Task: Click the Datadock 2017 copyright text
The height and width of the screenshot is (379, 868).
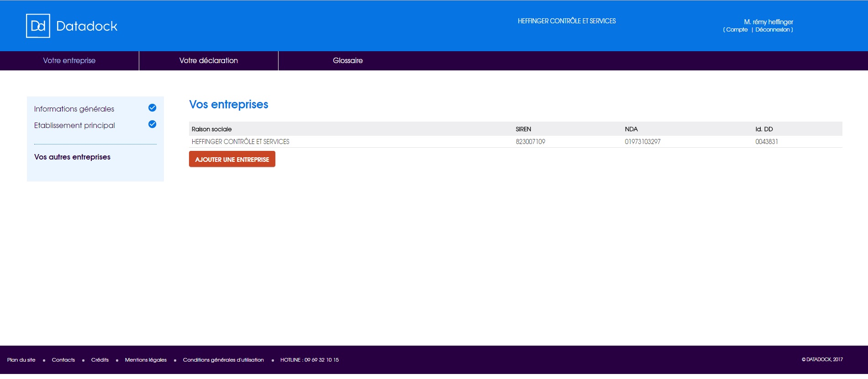Action: (x=822, y=360)
